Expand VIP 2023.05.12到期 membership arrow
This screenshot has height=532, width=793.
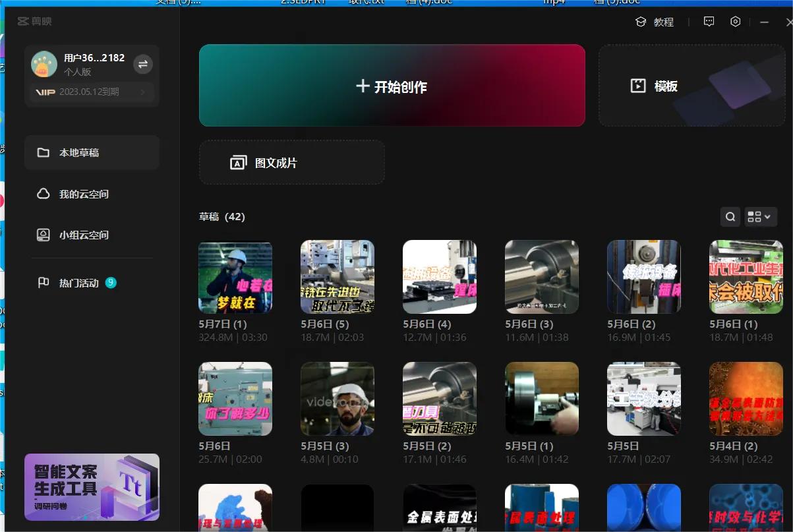click(143, 92)
